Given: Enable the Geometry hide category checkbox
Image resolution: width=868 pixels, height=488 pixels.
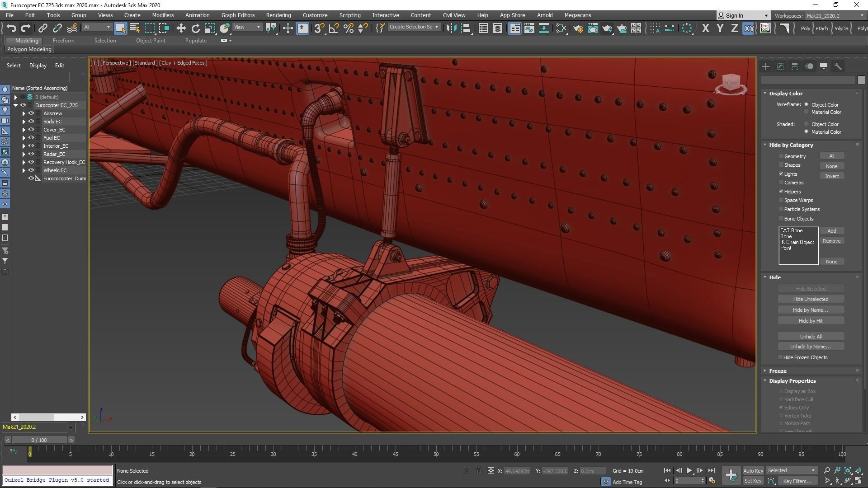Looking at the screenshot, I should pos(781,156).
